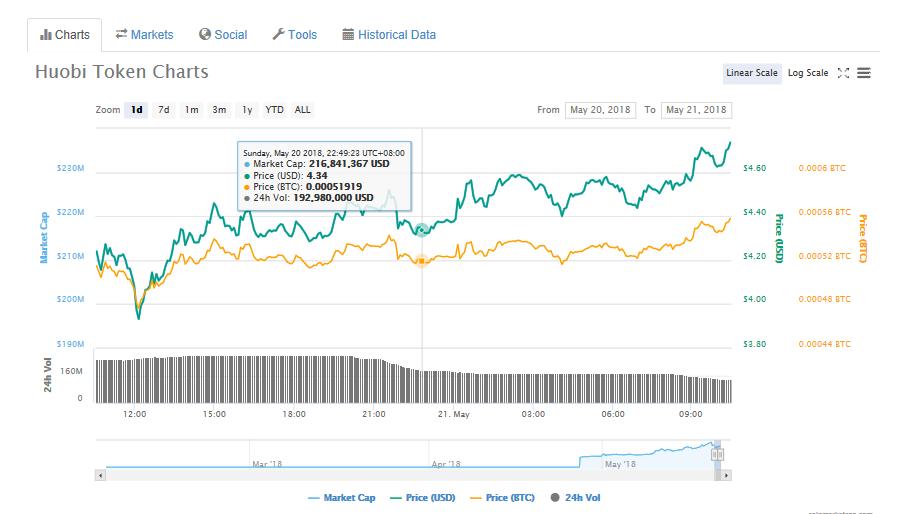Set zoom range to 7d

click(x=163, y=110)
